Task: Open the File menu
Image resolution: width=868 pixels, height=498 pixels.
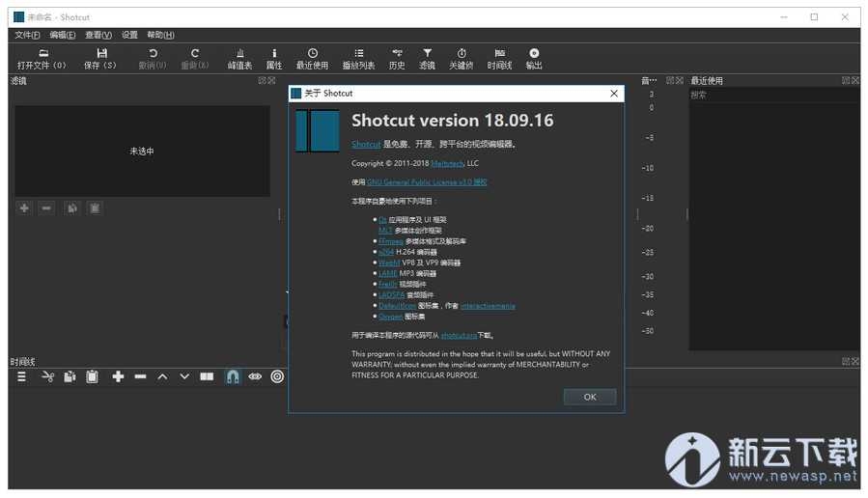Action: 27,35
